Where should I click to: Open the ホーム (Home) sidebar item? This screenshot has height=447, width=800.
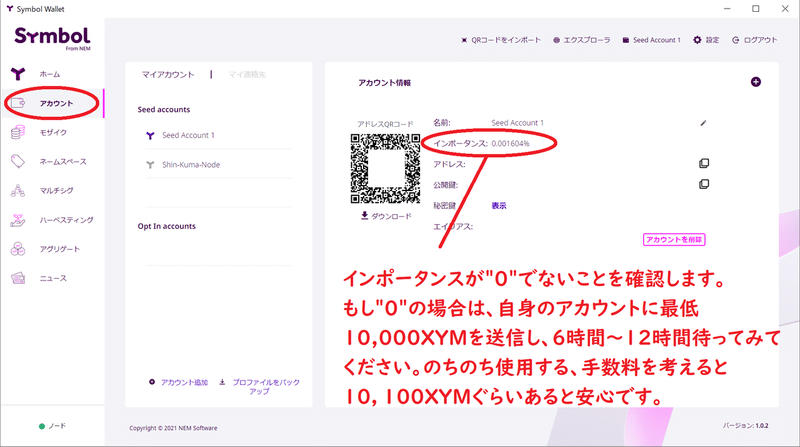coord(50,74)
